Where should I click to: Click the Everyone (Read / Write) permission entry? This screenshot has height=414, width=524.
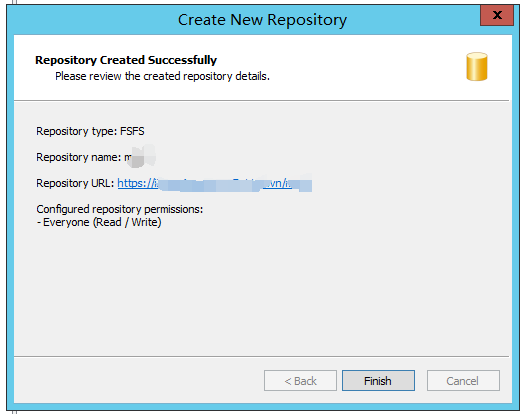coord(99,222)
